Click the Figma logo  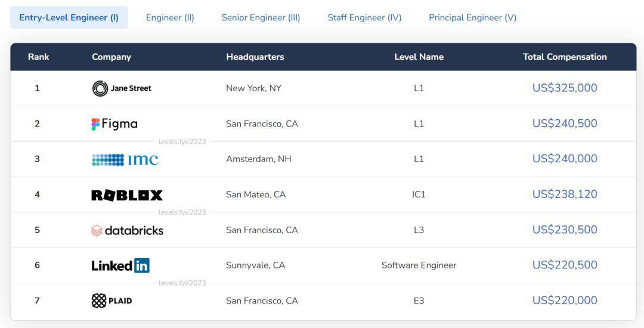tap(114, 124)
